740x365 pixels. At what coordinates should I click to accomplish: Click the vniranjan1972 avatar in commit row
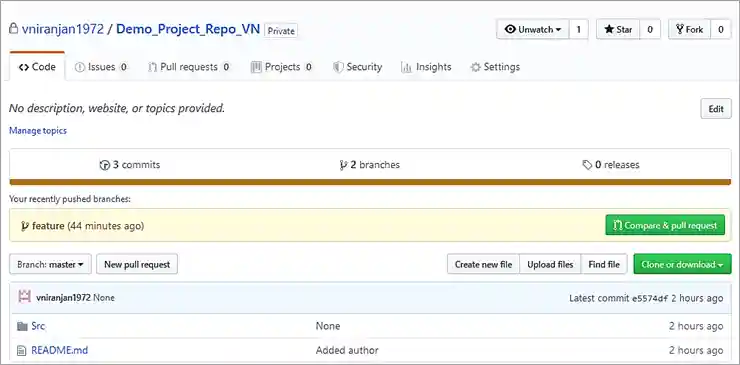25,297
